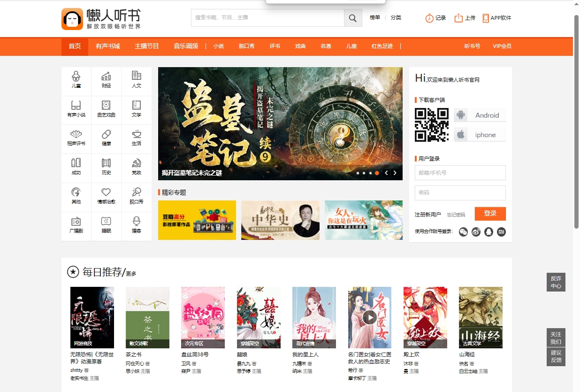Show next banner slide arrow
The height and width of the screenshot is (392, 580).
pos(395,173)
